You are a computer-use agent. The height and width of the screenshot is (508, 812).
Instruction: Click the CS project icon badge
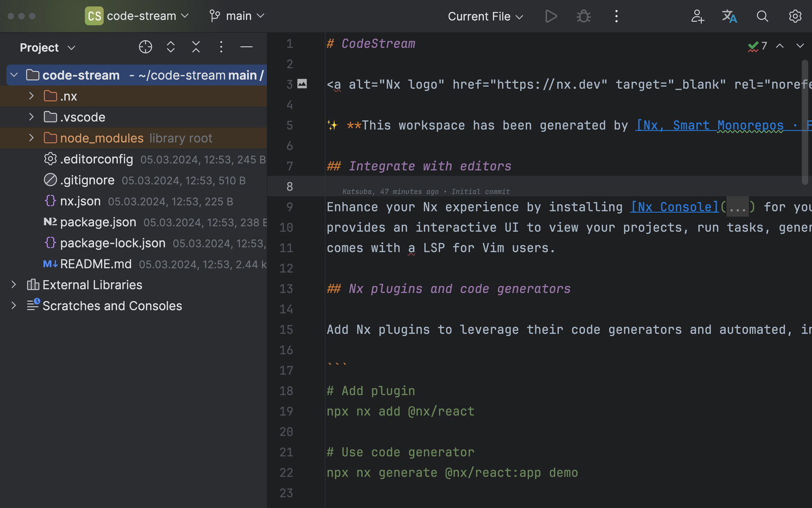point(94,16)
